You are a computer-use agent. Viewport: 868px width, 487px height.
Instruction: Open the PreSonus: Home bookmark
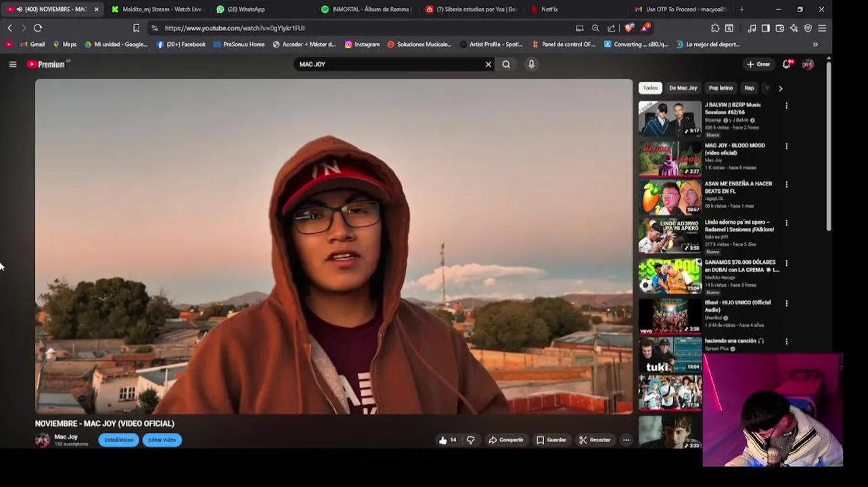point(239,44)
